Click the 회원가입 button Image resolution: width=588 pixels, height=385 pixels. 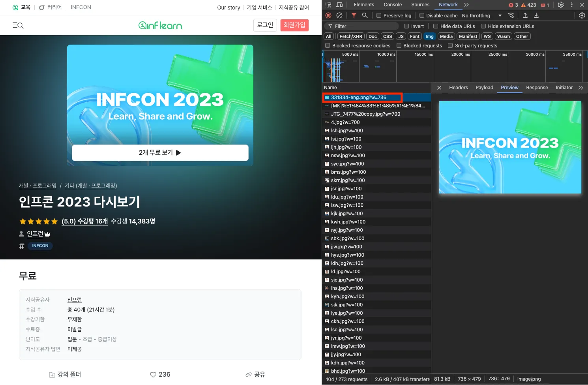coord(294,25)
